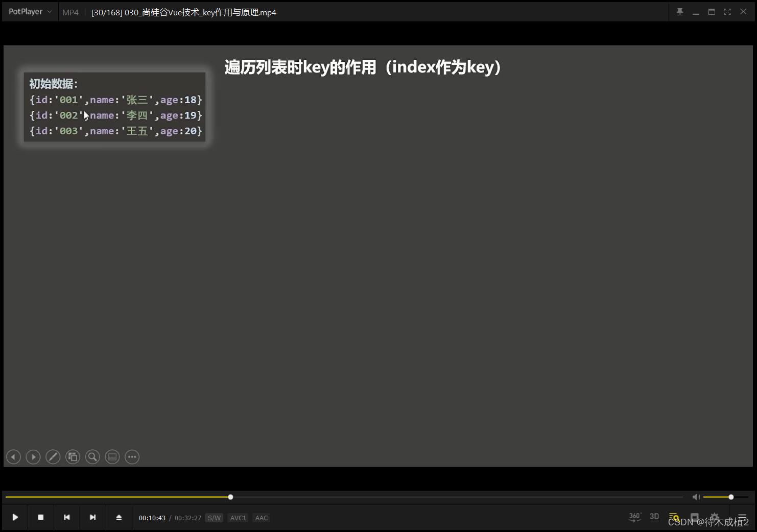Click the AAC audio codec badge
757x532 pixels.
(262, 518)
